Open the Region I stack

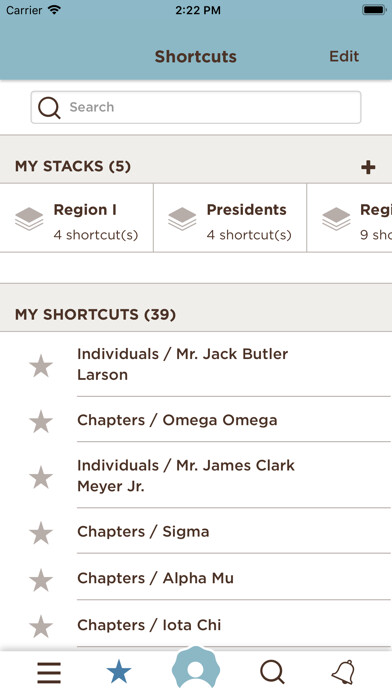click(77, 218)
